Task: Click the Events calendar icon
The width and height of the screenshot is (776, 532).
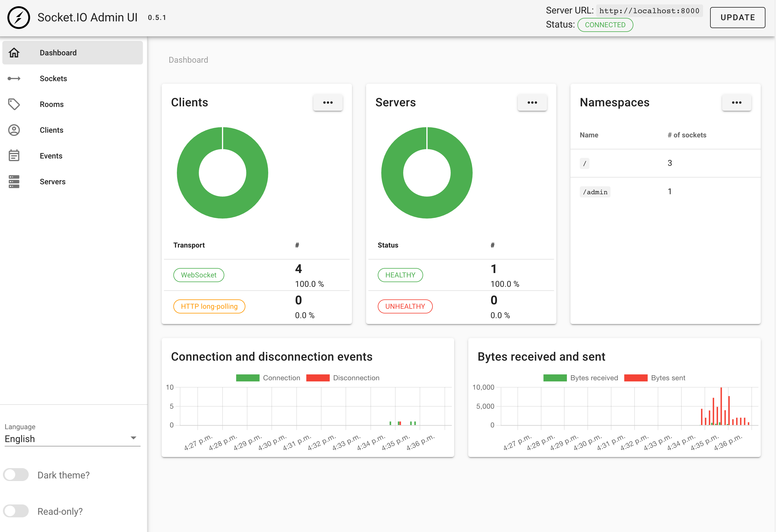Action: [14, 156]
